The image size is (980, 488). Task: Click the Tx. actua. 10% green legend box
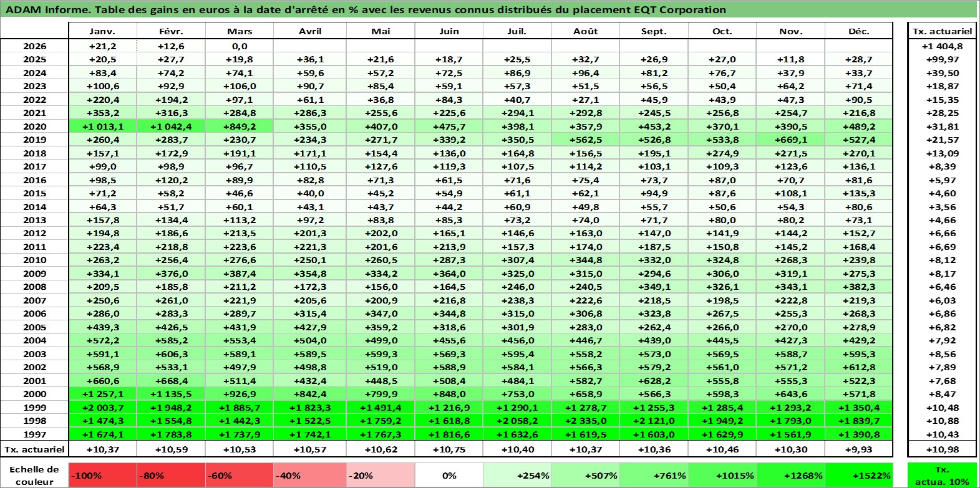point(942,475)
